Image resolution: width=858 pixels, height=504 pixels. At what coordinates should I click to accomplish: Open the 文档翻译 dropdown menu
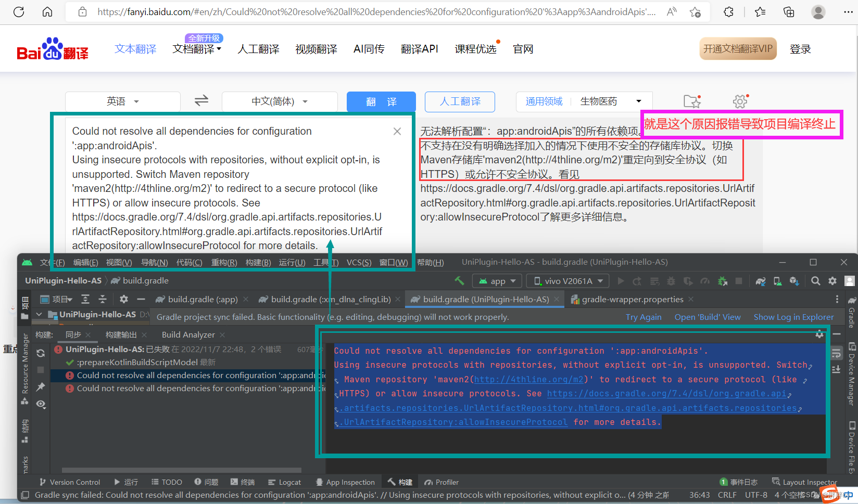(197, 49)
